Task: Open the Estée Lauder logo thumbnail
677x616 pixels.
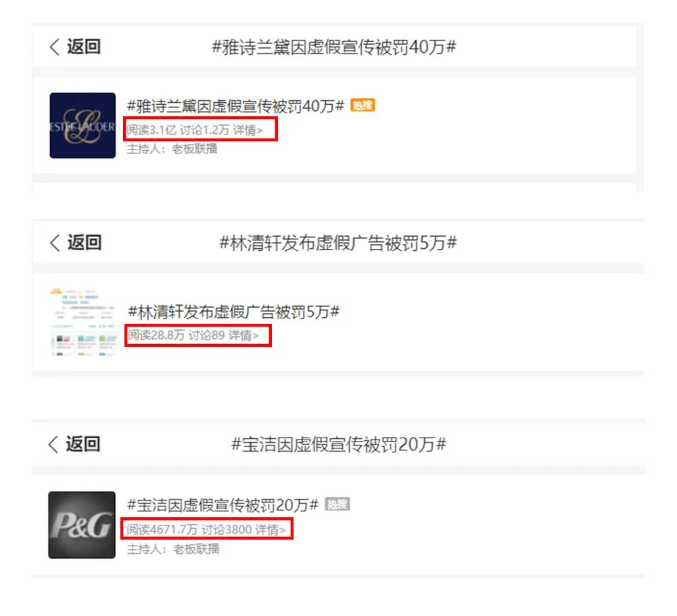Action: (x=83, y=125)
